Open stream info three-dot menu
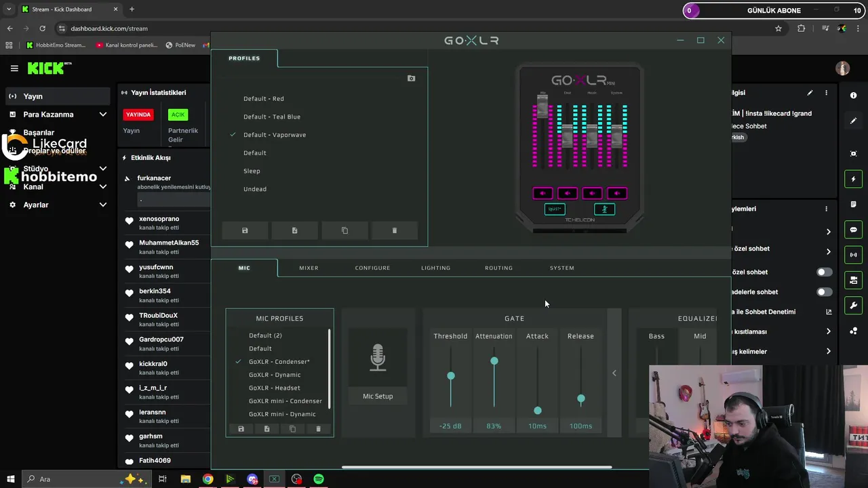 [826, 93]
